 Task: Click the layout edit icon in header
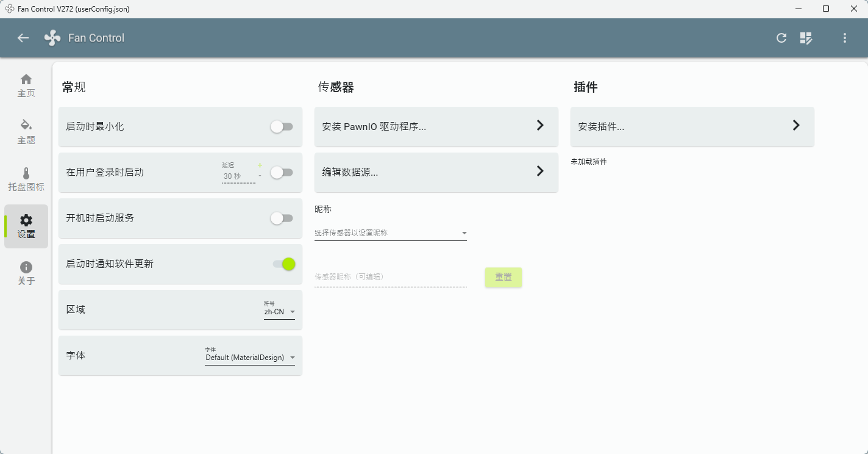[x=806, y=38]
